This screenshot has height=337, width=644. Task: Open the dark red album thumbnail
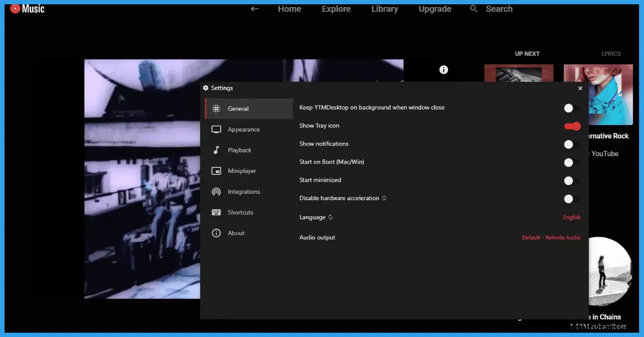tap(518, 74)
